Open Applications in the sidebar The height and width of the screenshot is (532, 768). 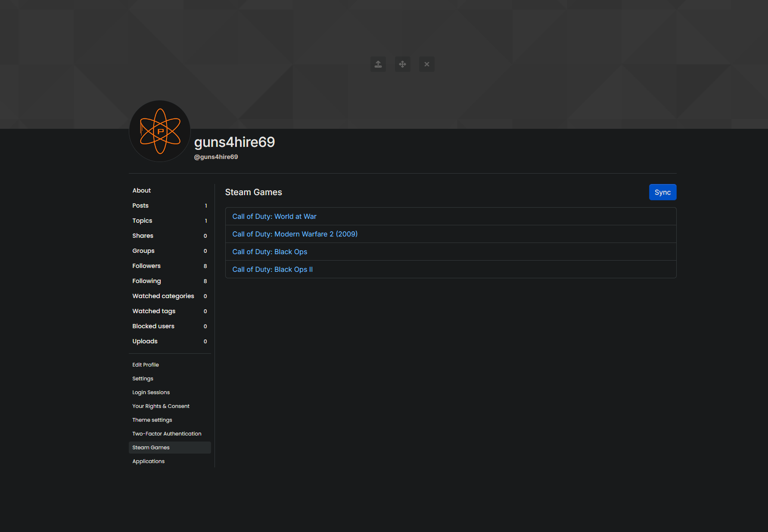click(148, 461)
